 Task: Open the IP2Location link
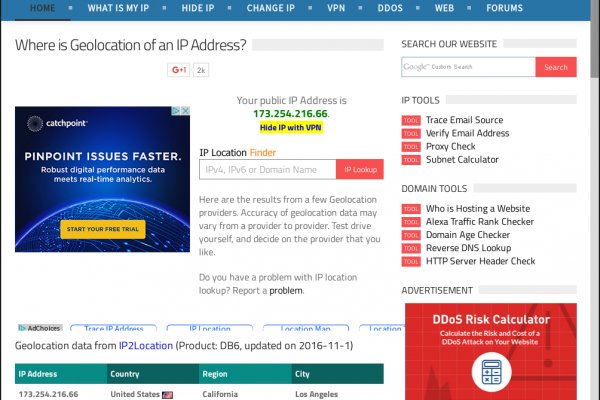[146, 345]
